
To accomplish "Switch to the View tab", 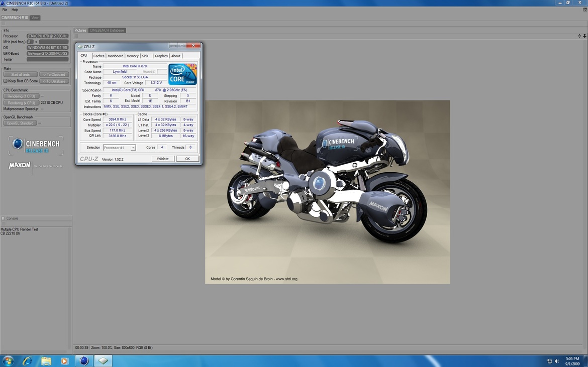I will coord(35,18).
